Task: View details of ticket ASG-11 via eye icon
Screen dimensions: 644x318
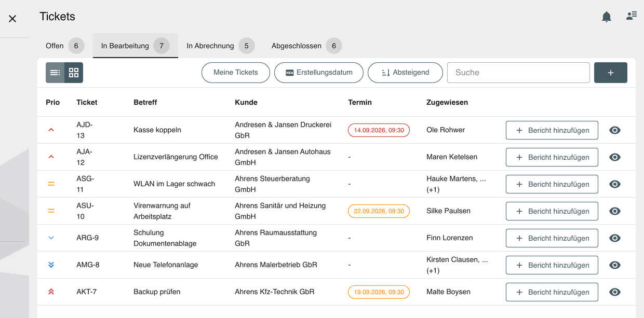Action: [x=615, y=184]
